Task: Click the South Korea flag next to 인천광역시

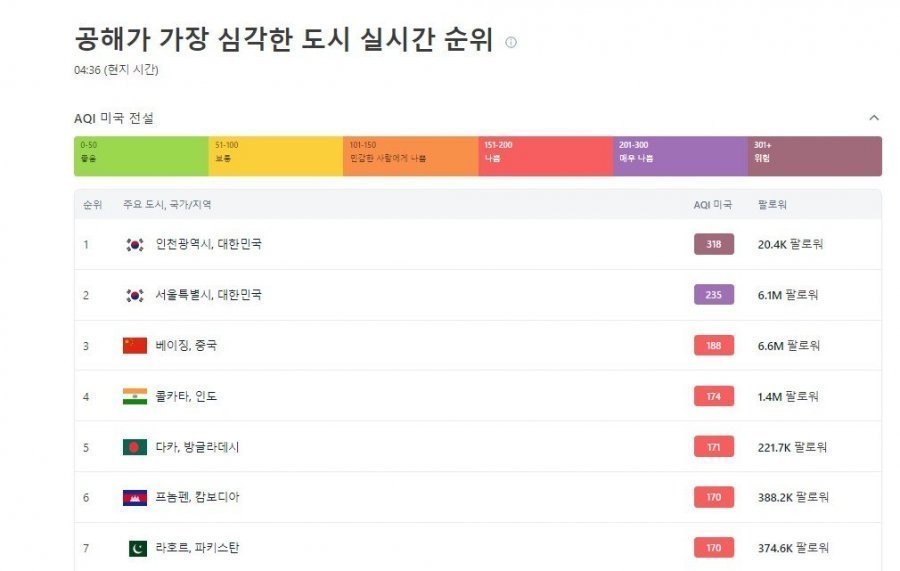Action: 135,244
